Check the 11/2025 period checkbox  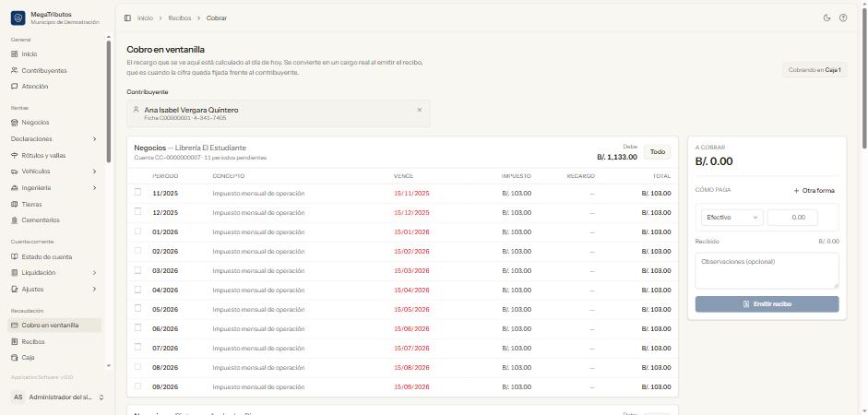click(137, 192)
